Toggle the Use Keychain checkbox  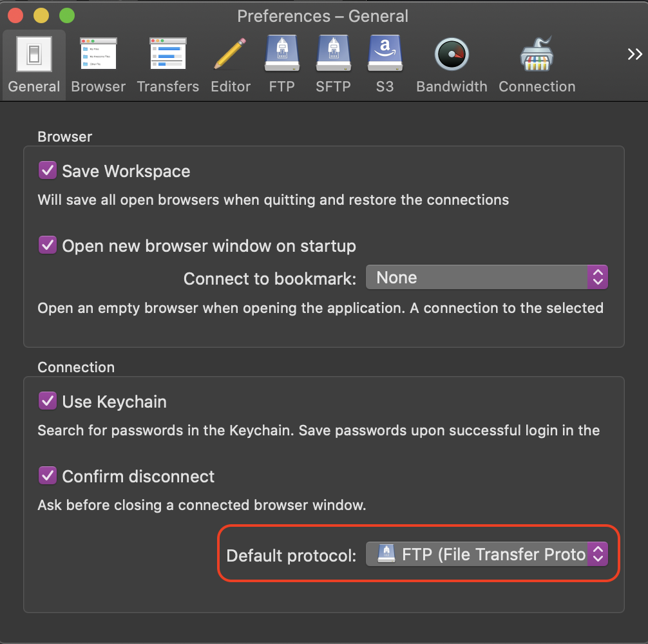[47, 401]
